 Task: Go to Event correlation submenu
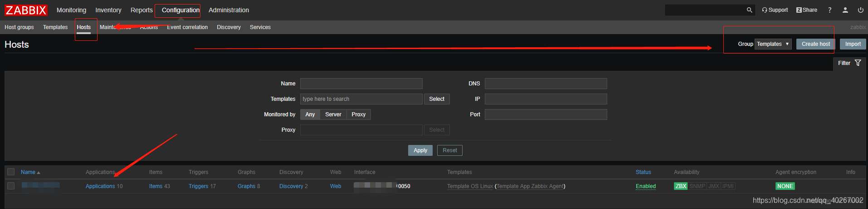(x=187, y=27)
